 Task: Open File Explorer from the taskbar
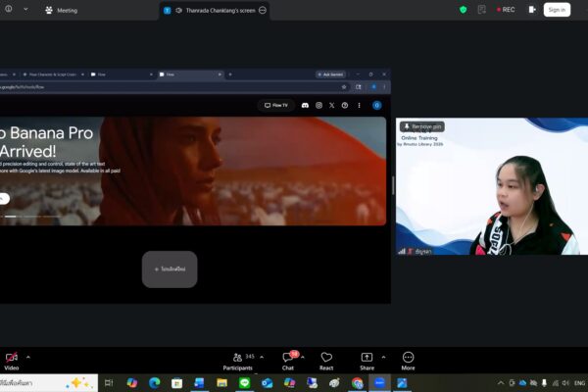[x=222, y=383]
